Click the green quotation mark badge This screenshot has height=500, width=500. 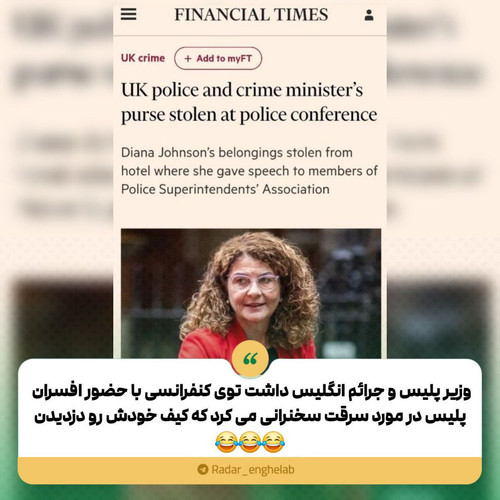[x=250, y=359]
